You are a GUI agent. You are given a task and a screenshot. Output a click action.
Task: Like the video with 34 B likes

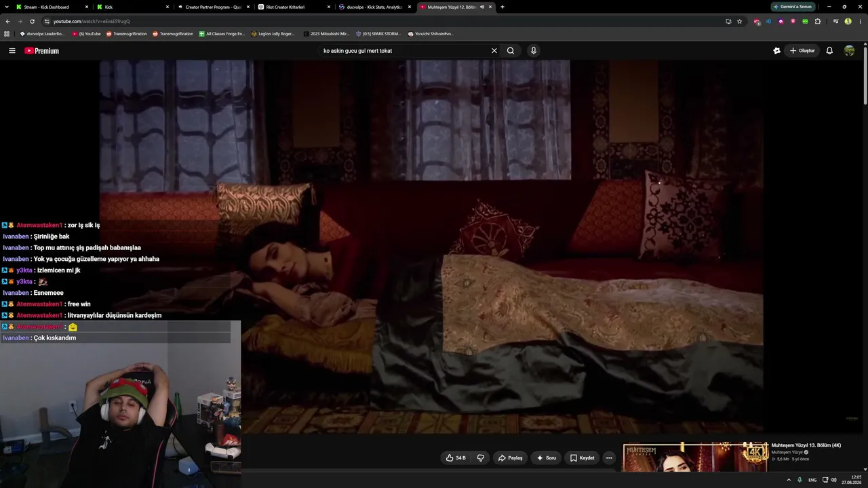456,458
